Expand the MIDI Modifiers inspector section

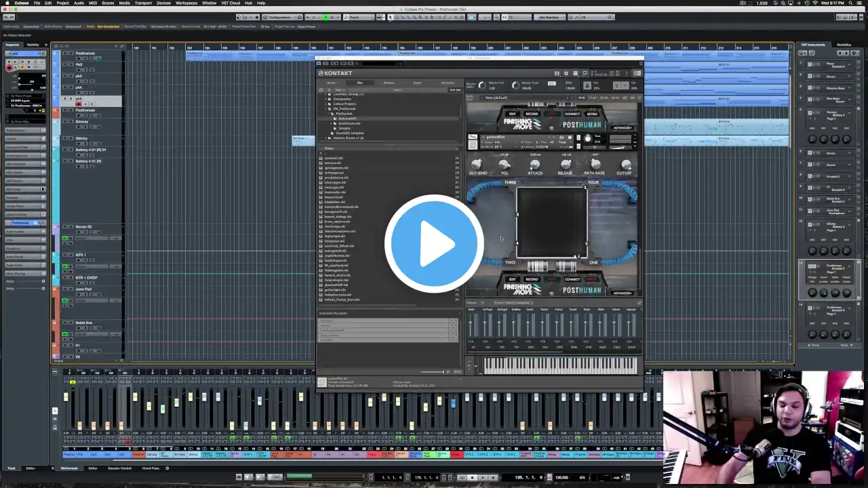(25, 163)
